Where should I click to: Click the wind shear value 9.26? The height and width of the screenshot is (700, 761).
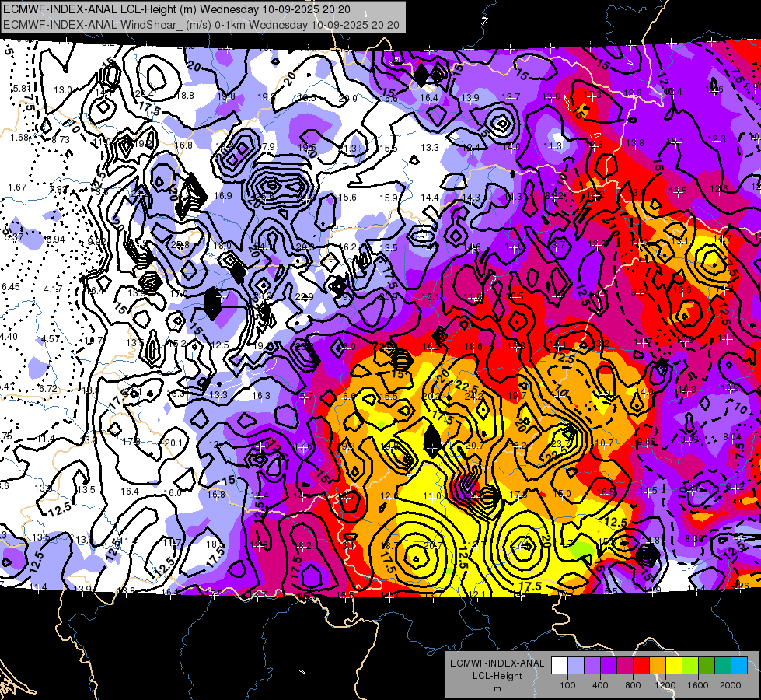click(x=740, y=586)
